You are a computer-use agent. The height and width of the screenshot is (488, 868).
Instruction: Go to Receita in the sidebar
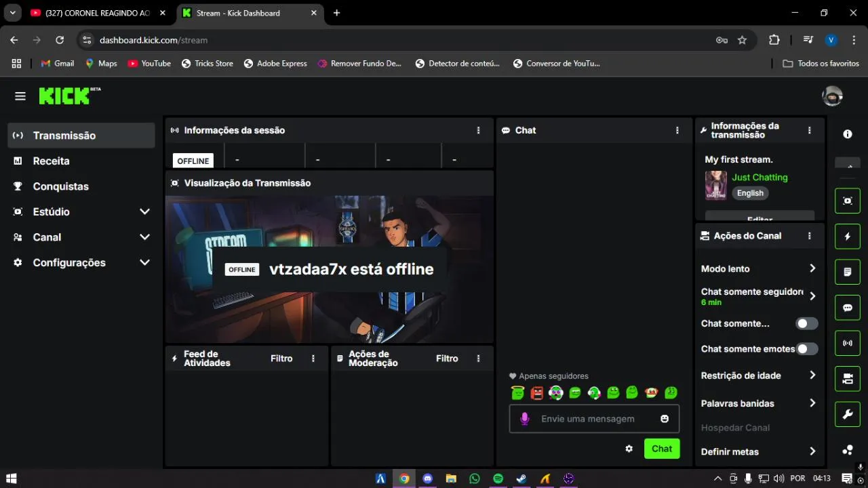82,161
